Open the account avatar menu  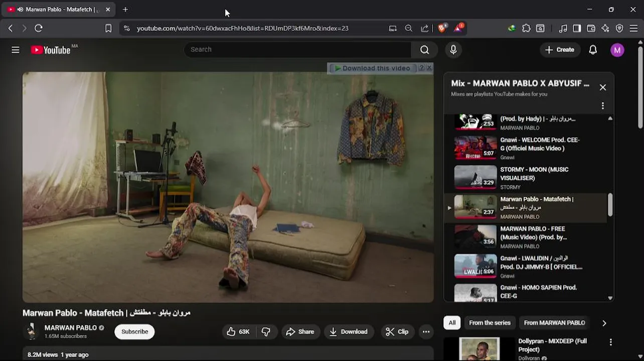click(x=617, y=50)
